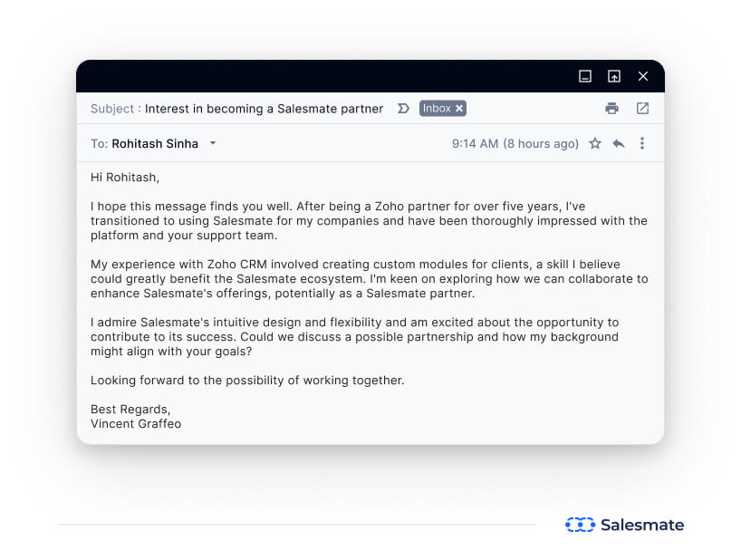Select the Inbox tab label

point(436,108)
